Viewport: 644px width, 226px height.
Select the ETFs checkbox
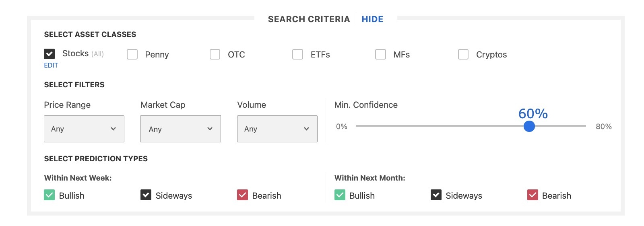(x=297, y=54)
